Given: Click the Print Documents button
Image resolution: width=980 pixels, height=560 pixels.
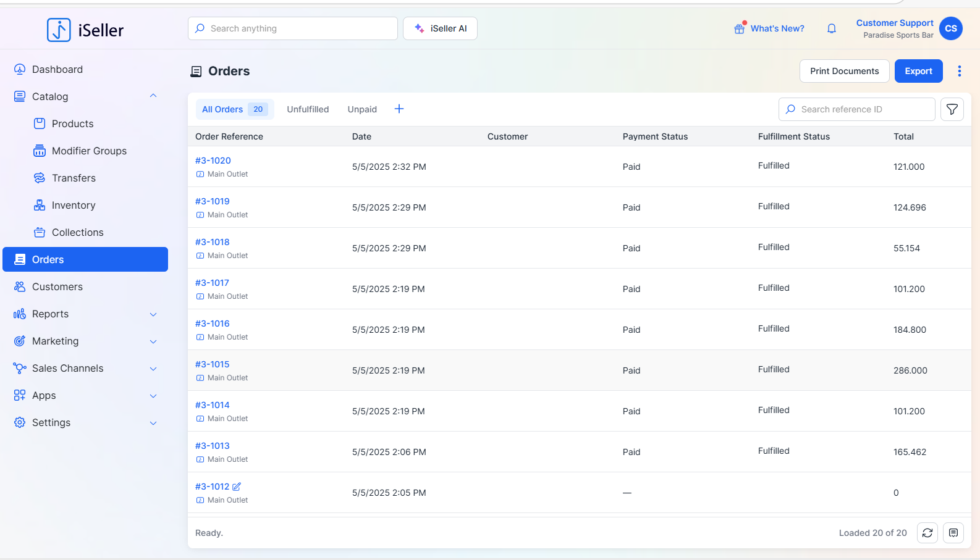Looking at the screenshot, I should (x=844, y=71).
